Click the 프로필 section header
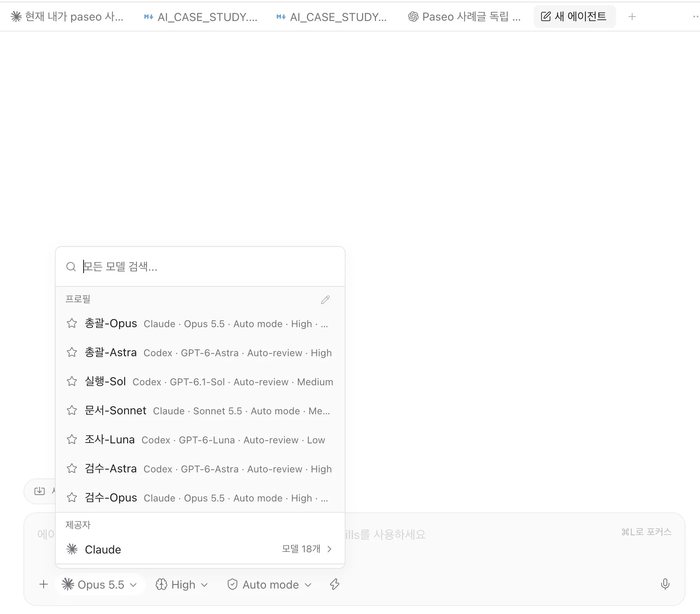The image size is (700, 614). pos(78,299)
